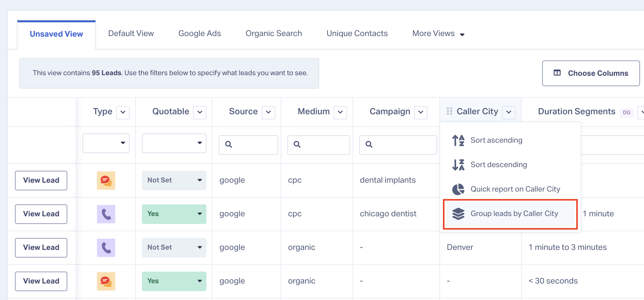The height and width of the screenshot is (300, 644).
Task: Click the columns icon in Choose Columns
Action: click(557, 73)
